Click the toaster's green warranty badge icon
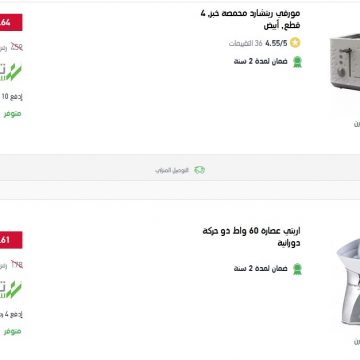Screen dimensions: 360x360 [x=297, y=62]
